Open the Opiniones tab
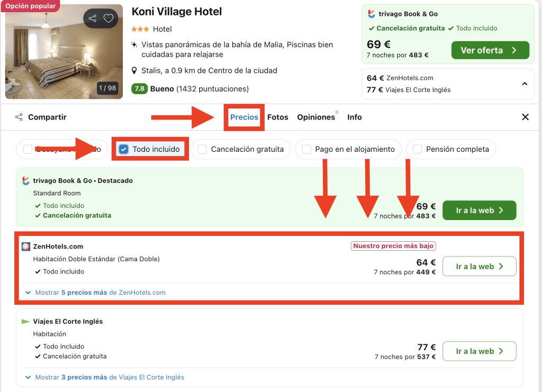The height and width of the screenshot is (392, 542). coord(316,117)
